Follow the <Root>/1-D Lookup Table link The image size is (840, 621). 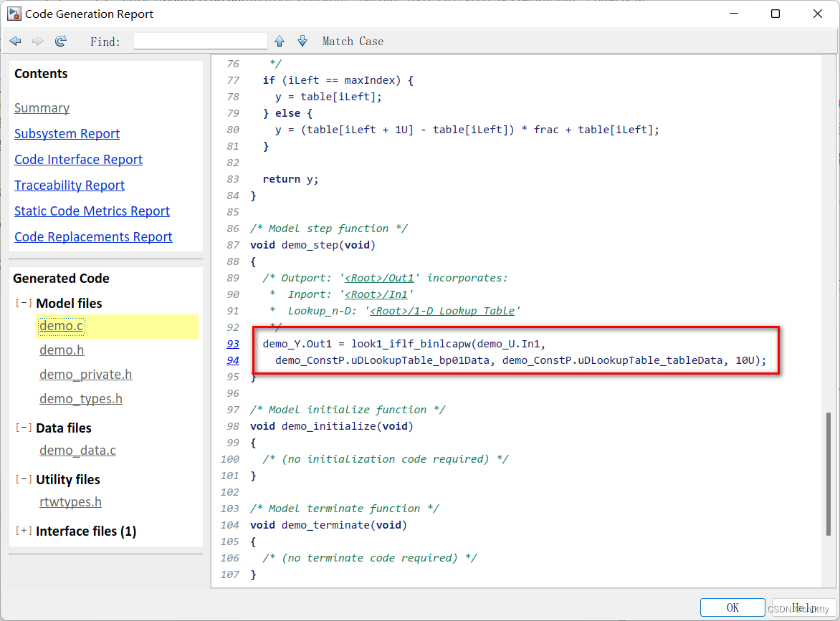tap(442, 311)
